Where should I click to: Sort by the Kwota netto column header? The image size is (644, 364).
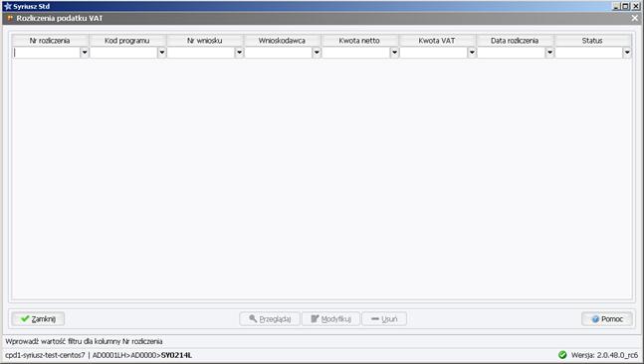(359, 41)
